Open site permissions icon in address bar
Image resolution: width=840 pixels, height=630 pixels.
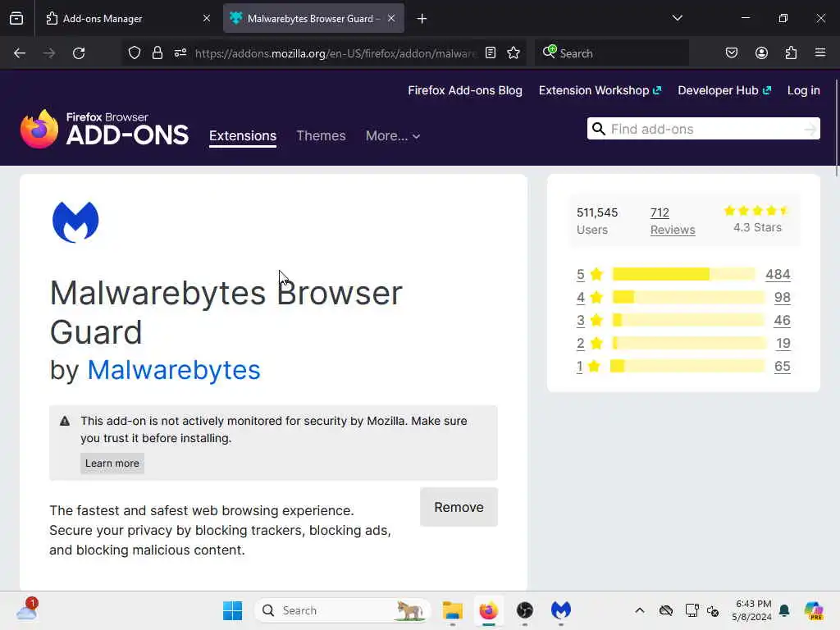[x=180, y=52]
